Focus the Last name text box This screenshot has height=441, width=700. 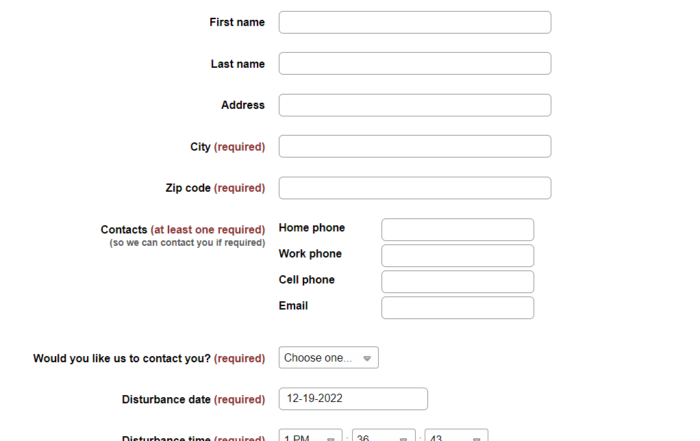click(414, 64)
